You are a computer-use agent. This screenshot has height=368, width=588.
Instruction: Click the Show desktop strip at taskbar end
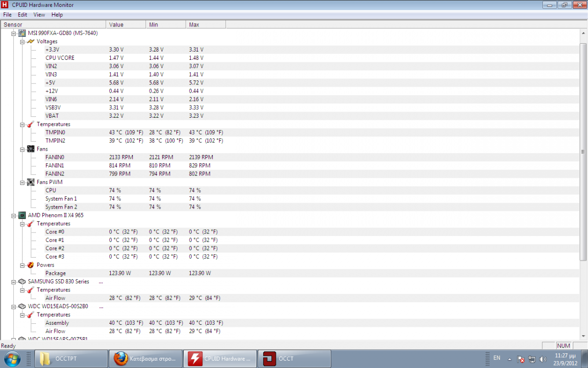[x=584, y=359]
